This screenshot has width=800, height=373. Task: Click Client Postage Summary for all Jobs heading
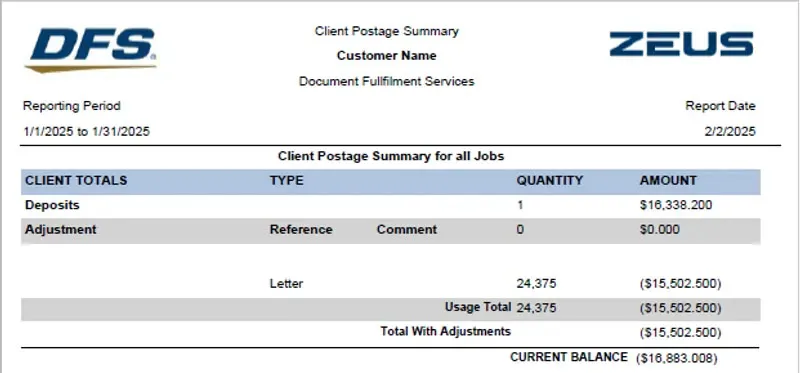(391, 156)
